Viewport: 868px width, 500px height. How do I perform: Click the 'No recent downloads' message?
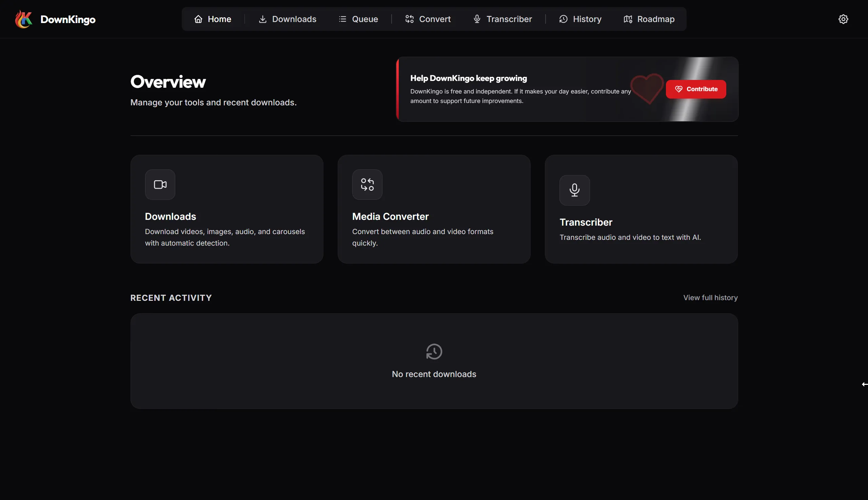coord(434,374)
